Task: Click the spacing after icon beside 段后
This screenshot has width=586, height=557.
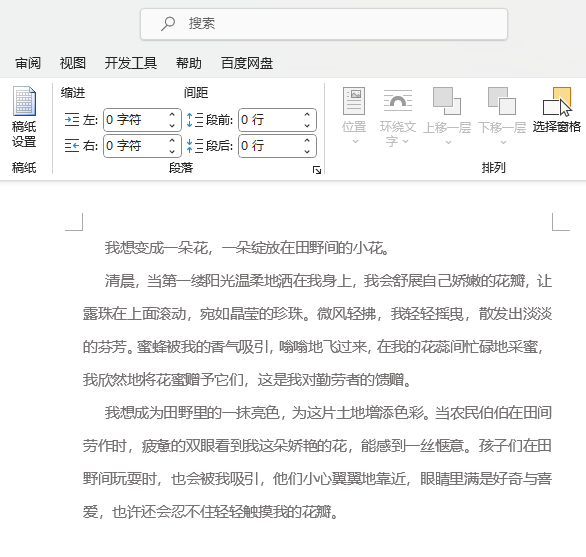Action: click(x=195, y=145)
